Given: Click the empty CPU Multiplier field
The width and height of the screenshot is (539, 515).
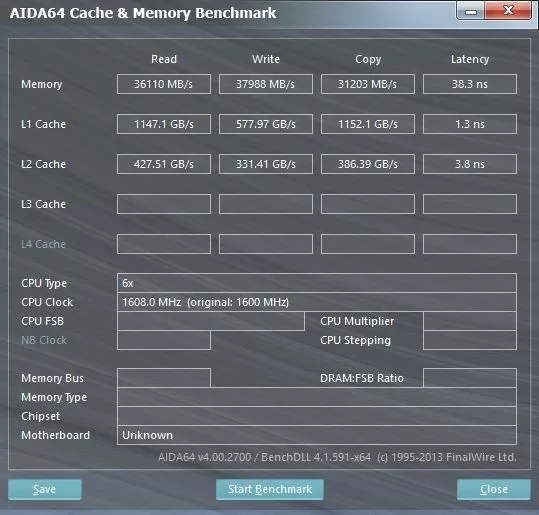Looking at the screenshot, I should 470,321.
